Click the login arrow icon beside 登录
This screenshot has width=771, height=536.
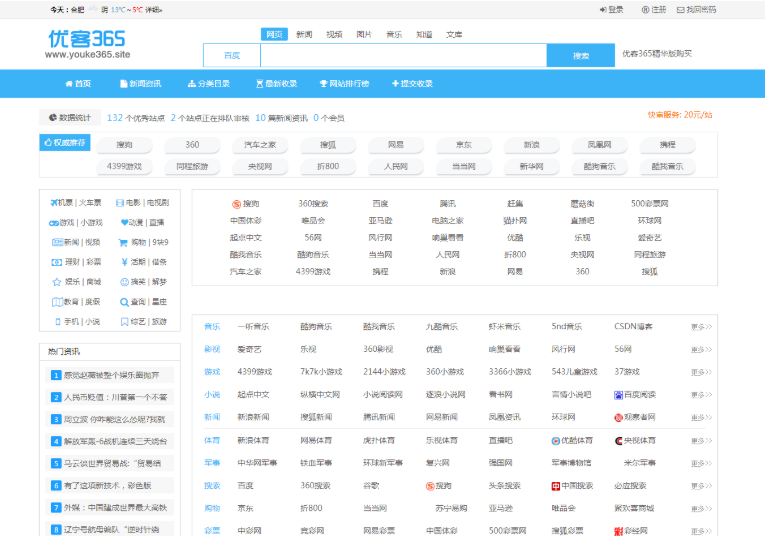point(603,10)
